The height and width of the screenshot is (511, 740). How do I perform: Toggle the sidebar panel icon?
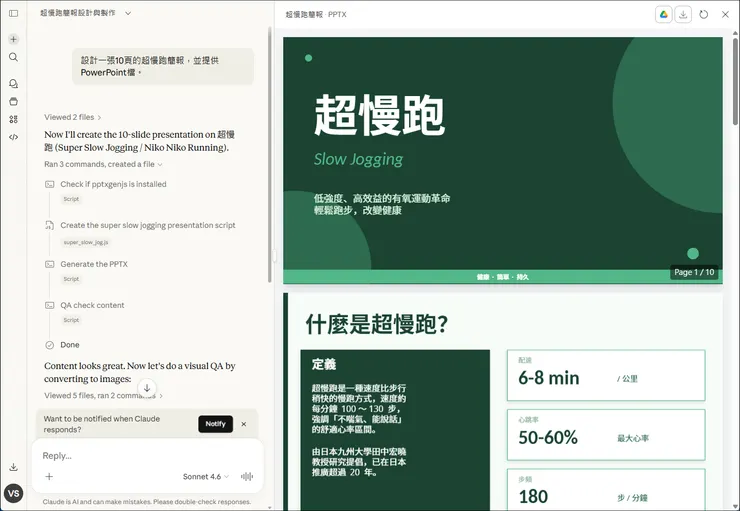click(13, 13)
